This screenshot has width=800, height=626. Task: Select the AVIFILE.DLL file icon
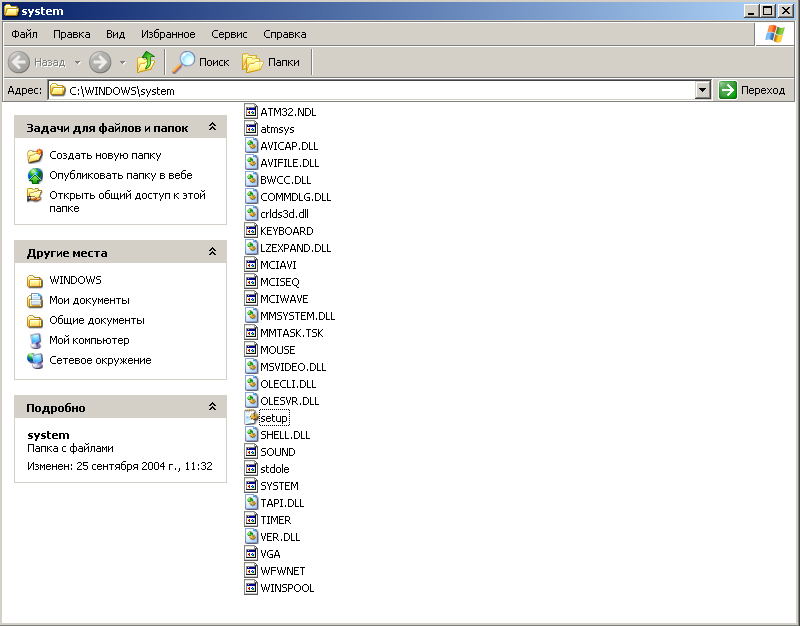tap(251, 163)
